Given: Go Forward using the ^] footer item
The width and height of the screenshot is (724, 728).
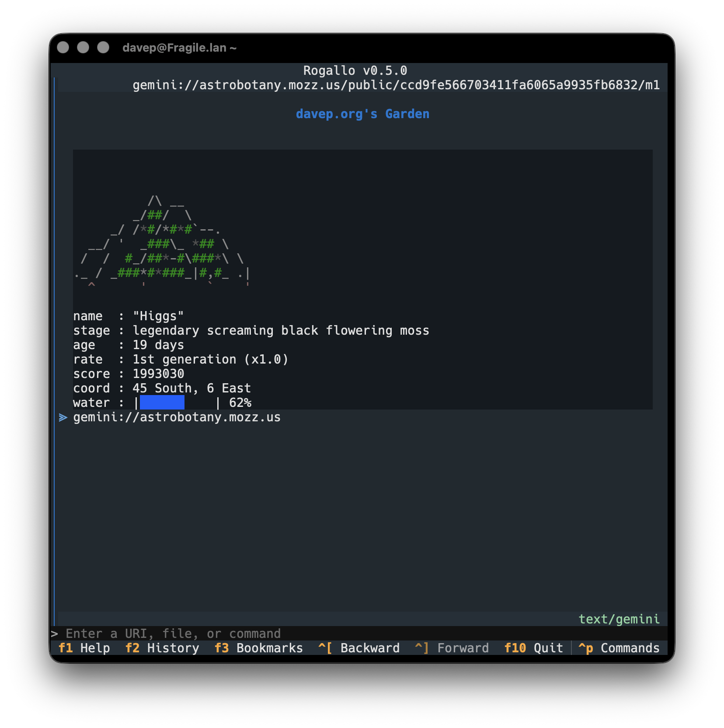Looking at the screenshot, I should tap(452, 648).
